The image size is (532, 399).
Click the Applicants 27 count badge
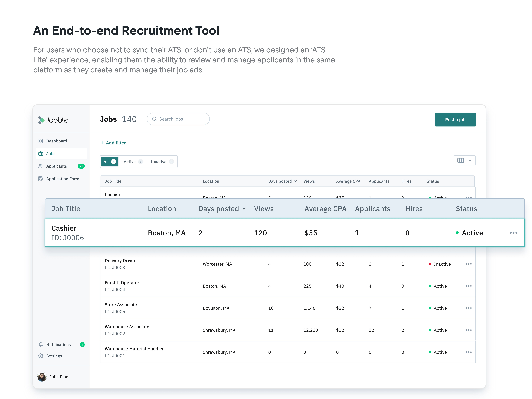81,166
